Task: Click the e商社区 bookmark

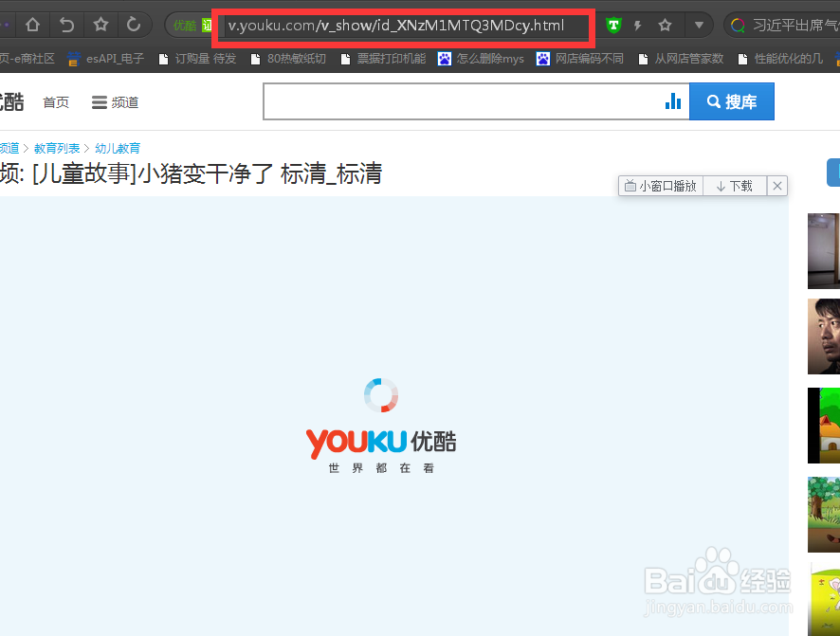Action: [27, 59]
